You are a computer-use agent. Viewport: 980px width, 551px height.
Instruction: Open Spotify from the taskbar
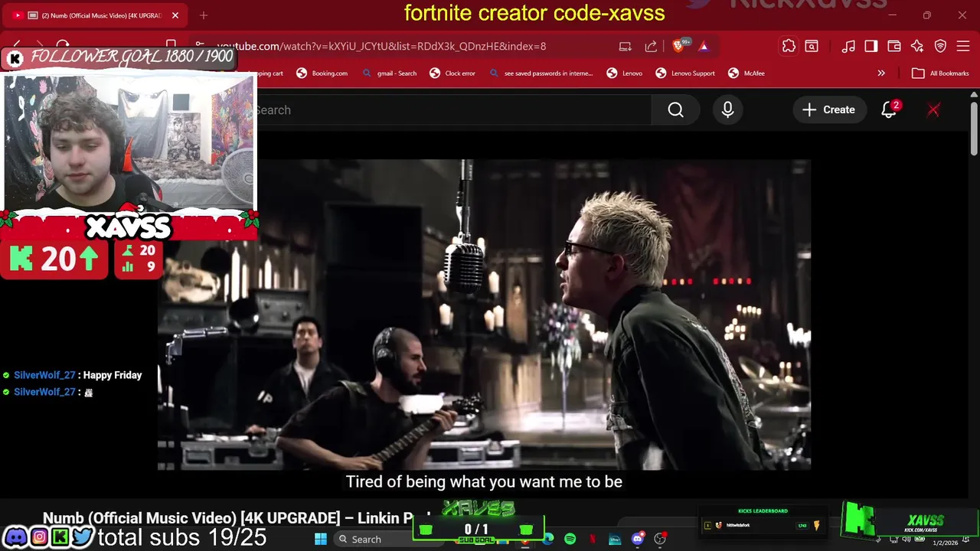point(570,539)
